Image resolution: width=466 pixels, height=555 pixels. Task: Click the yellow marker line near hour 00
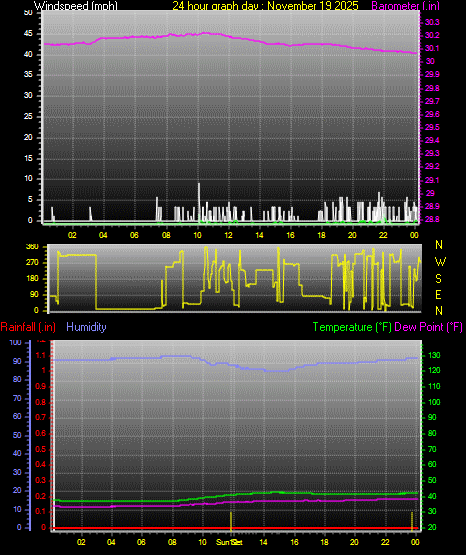pyautogui.click(x=412, y=521)
